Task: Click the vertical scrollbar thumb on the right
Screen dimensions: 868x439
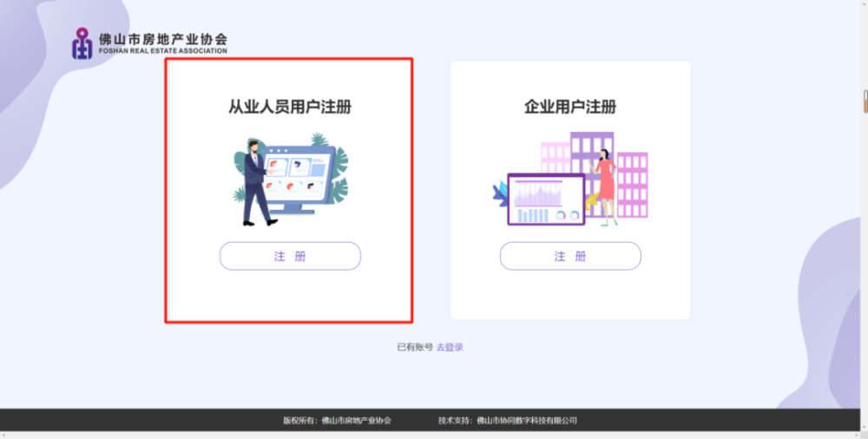Action: coord(865,102)
